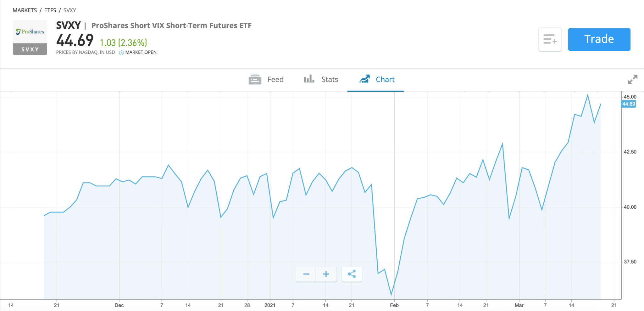
Task: Zoom out chart with minus button
Action: [306, 274]
